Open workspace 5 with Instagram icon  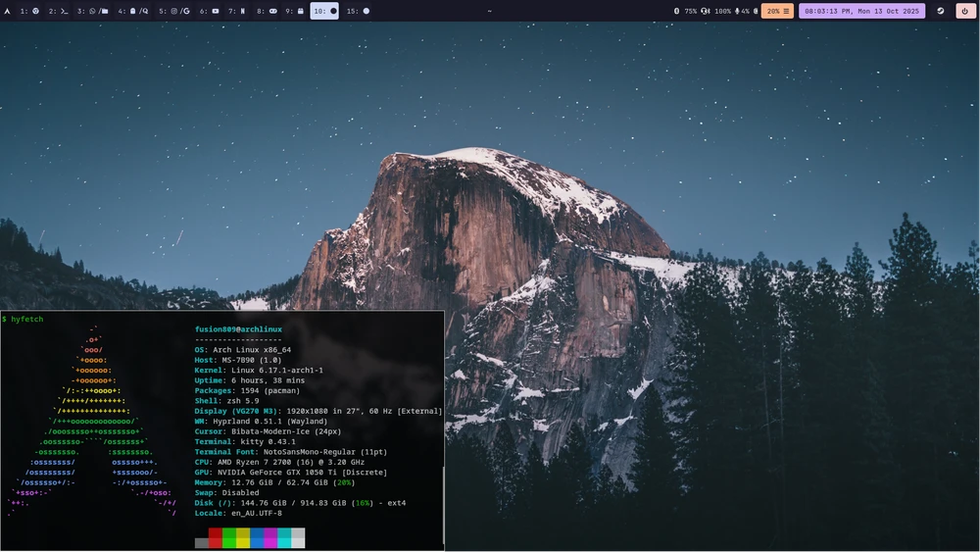pyautogui.click(x=175, y=11)
